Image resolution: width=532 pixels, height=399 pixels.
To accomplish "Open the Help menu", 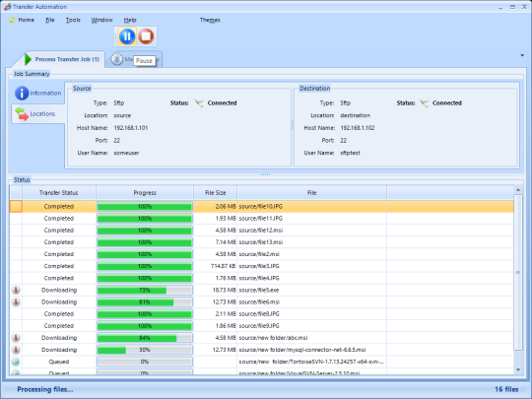I will [130, 20].
